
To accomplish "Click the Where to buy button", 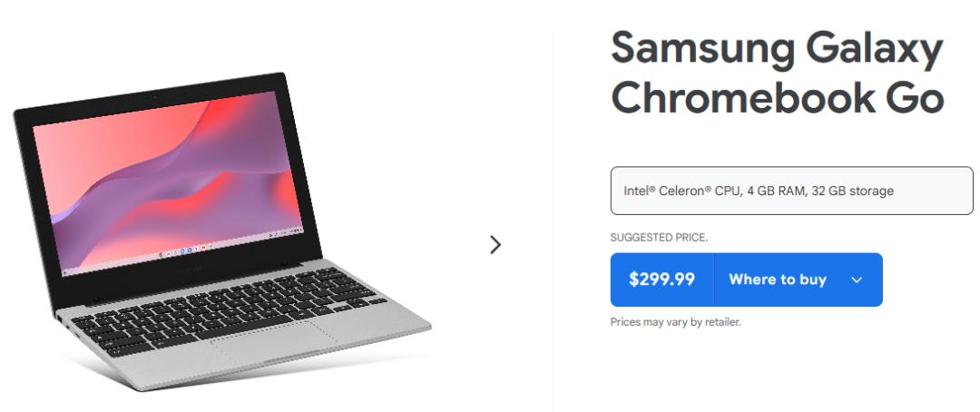I will 777,280.
